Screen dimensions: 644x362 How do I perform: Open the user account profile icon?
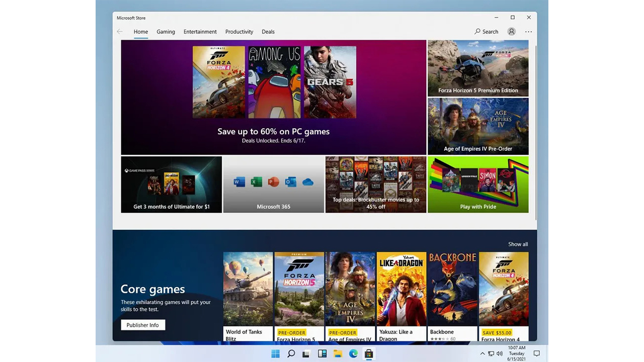pyautogui.click(x=511, y=32)
